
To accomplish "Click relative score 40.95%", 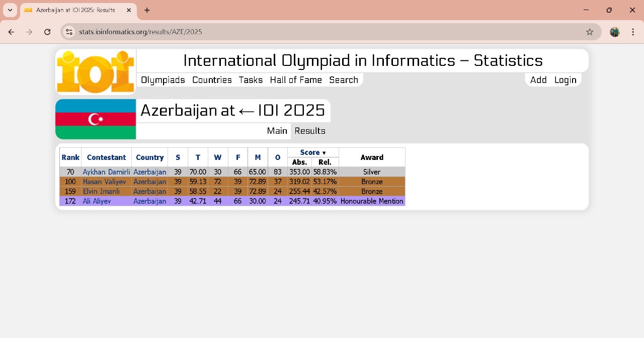I will point(325,201).
